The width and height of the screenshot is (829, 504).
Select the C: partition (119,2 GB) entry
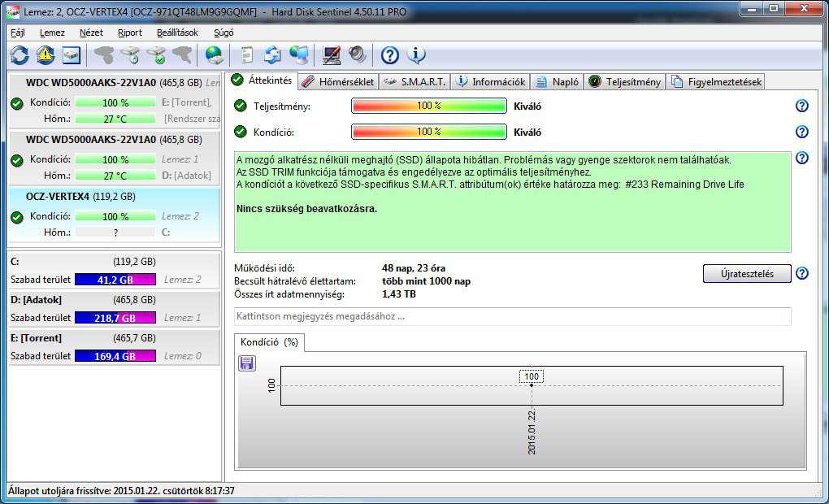115,270
